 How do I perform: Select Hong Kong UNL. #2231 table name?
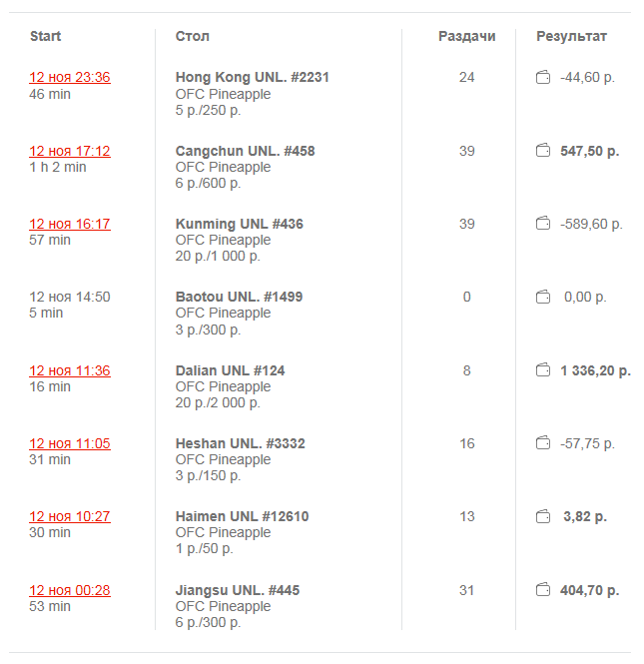coord(252,78)
